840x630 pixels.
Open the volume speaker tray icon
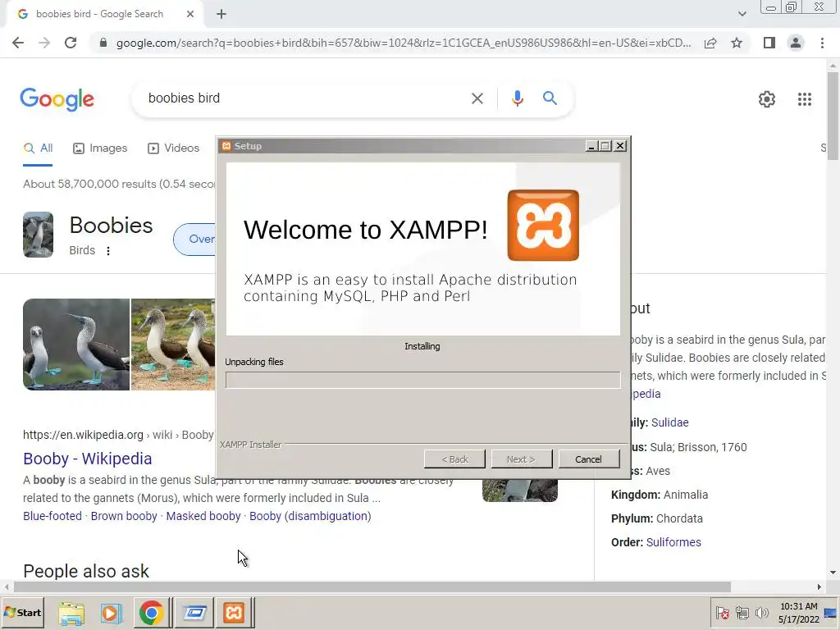coord(761,612)
